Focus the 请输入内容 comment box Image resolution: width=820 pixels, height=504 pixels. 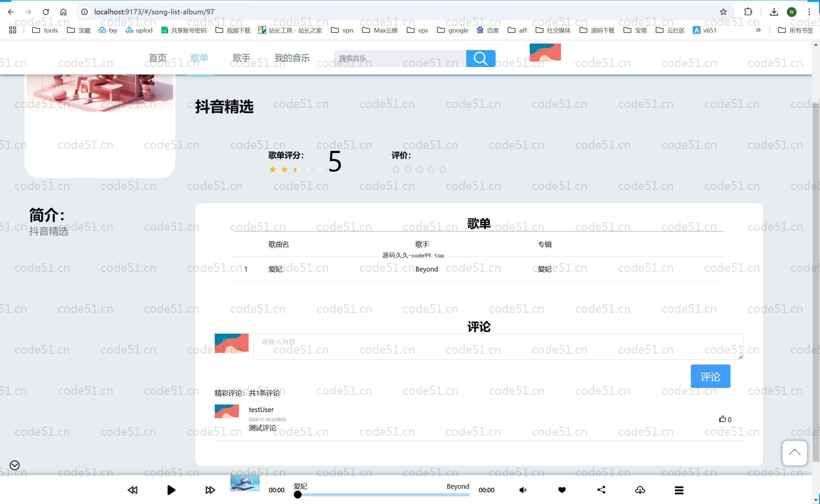click(499, 346)
